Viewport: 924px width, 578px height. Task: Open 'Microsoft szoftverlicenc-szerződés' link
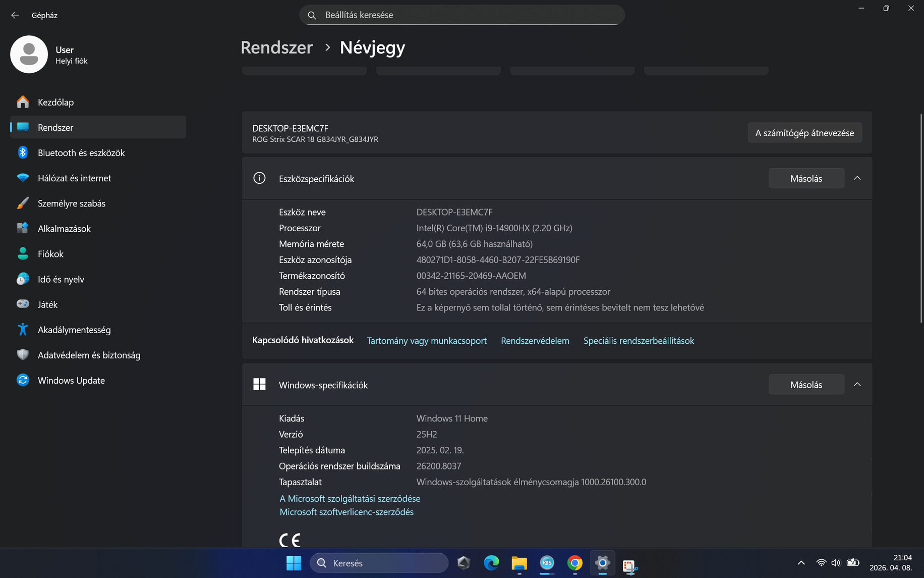coord(346,512)
